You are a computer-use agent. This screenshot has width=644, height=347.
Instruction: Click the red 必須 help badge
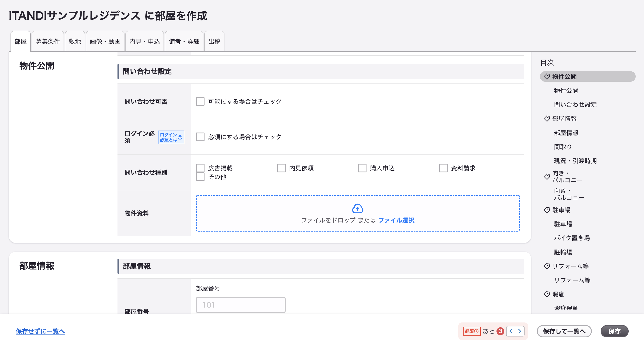click(472, 331)
